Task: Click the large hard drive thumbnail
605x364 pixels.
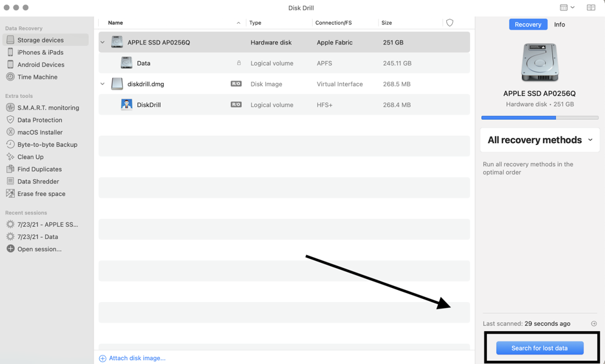Action: click(x=539, y=62)
